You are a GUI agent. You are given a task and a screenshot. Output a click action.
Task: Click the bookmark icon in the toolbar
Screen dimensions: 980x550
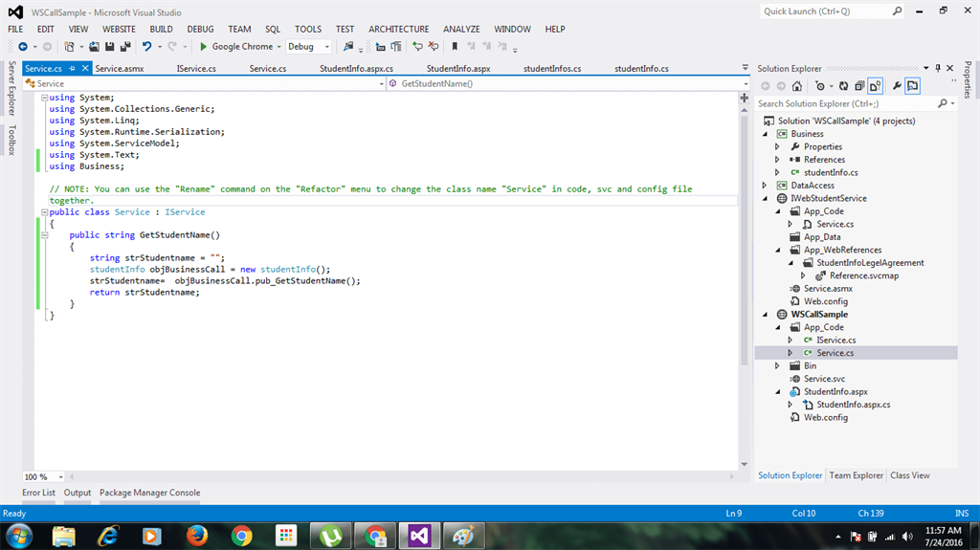coord(455,46)
